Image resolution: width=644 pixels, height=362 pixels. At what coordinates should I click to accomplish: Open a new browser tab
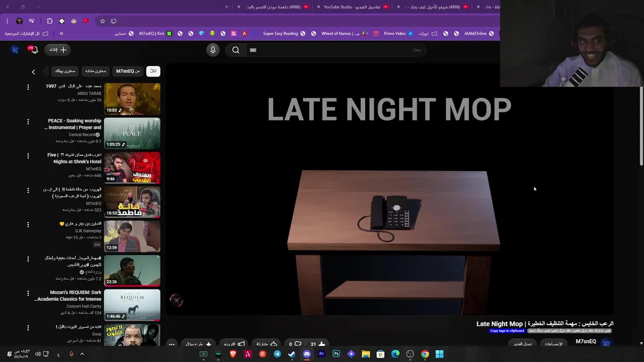[x=226, y=7]
